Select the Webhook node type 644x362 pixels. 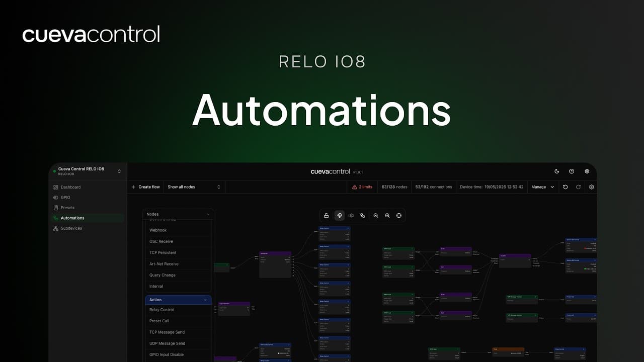[x=178, y=230]
